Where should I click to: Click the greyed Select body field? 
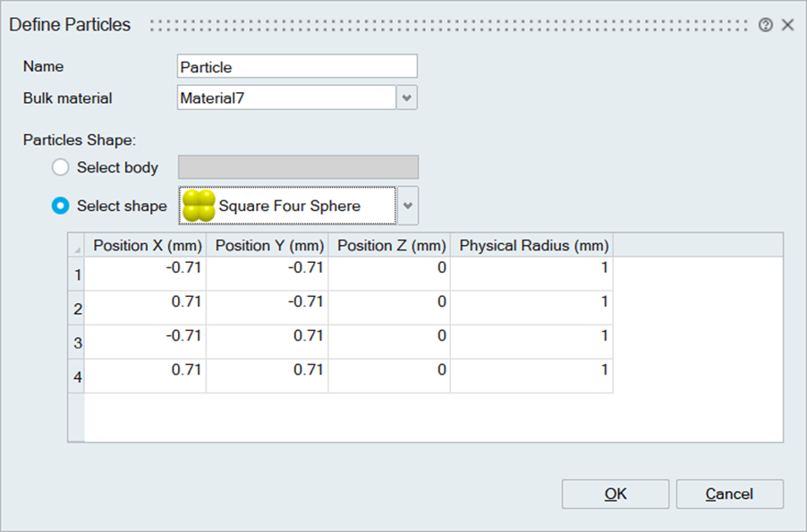point(298,167)
